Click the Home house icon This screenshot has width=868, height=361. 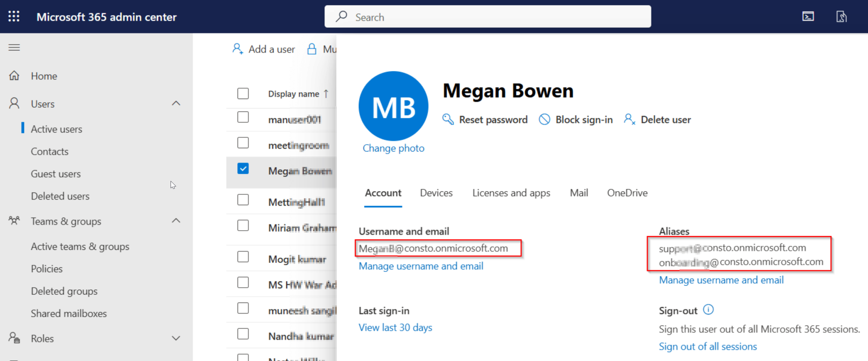point(14,76)
